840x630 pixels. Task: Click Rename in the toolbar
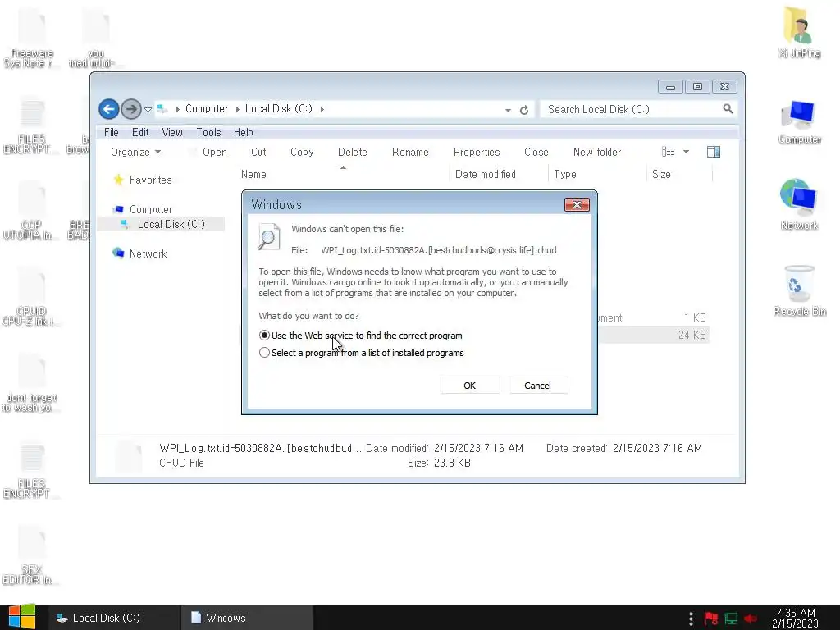click(410, 152)
